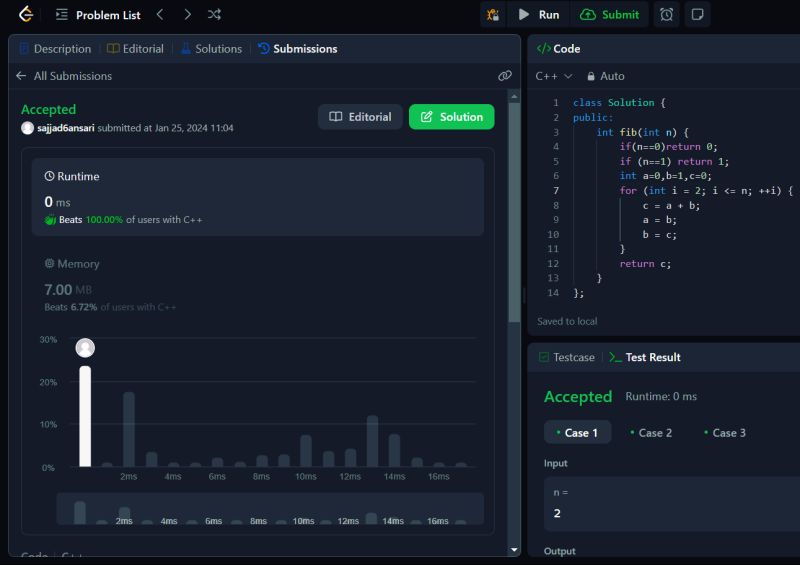Go to next problem arrow
800x565 pixels.
(187, 14)
